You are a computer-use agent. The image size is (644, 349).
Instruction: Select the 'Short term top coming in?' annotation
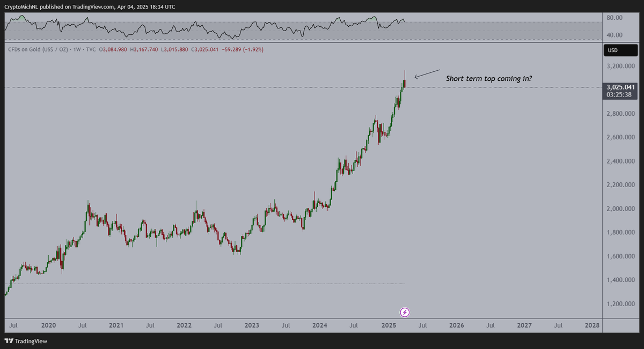pos(489,78)
